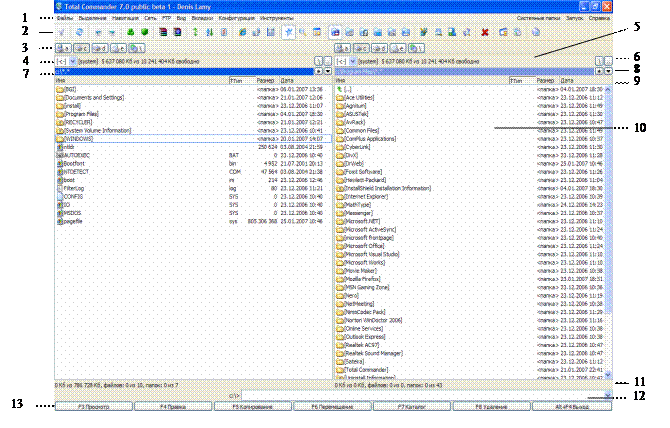This screenshot has width=670, height=428.
Task: Open right panel directory history arrow
Action: tap(608, 71)
